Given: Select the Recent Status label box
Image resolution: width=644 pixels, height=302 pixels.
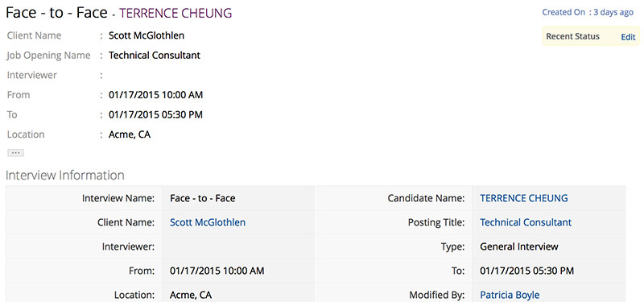Looking at the screenshot, I should click(x=591, y=36).
